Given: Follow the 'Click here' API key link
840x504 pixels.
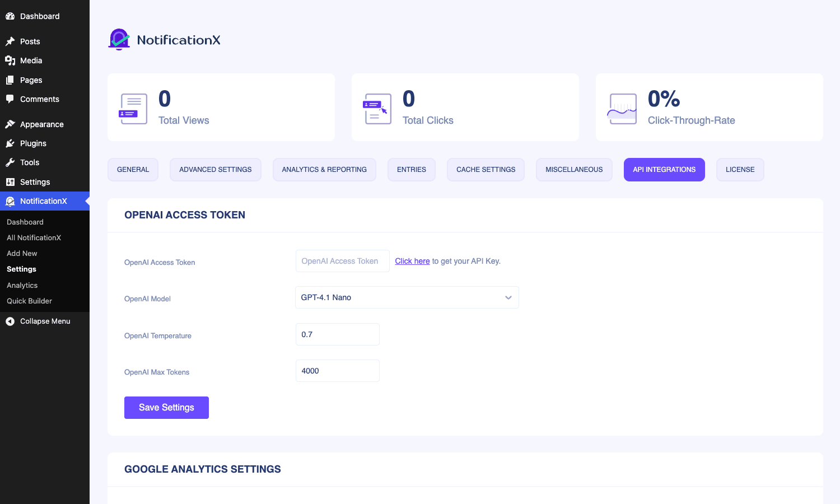Looking at the screenshot, I should pyautogui.click(x=412, y=261).
